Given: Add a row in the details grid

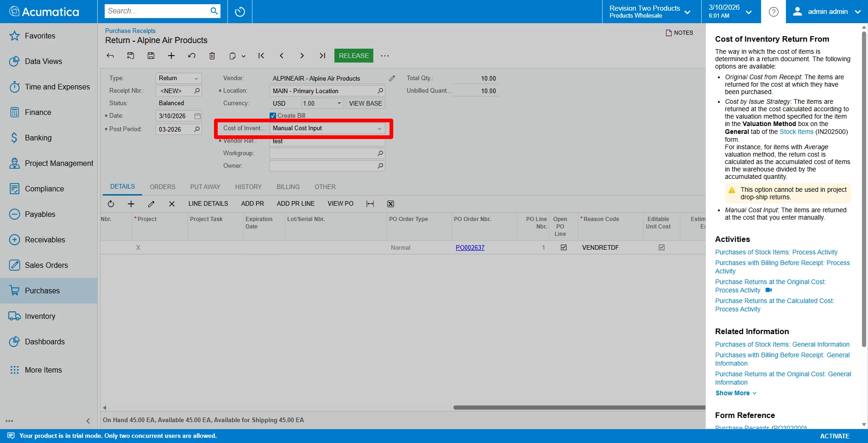Looking at the screenshot, I should pos(131,204).
